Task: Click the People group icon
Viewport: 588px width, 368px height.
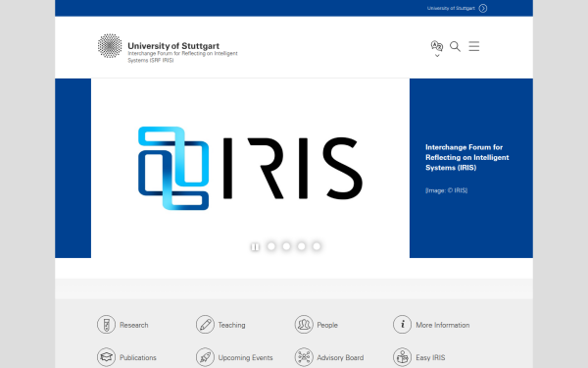Action: click(304, 325)
